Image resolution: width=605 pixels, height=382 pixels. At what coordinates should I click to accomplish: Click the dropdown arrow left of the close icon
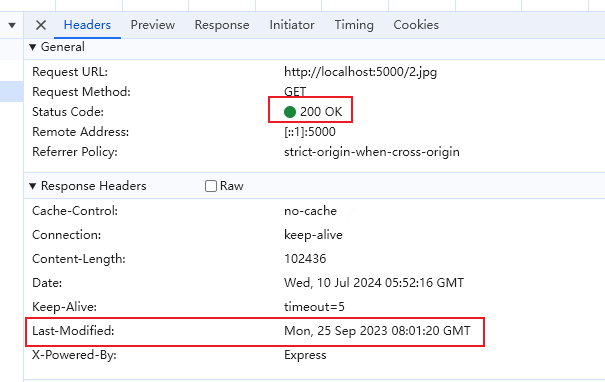point(12,25)
